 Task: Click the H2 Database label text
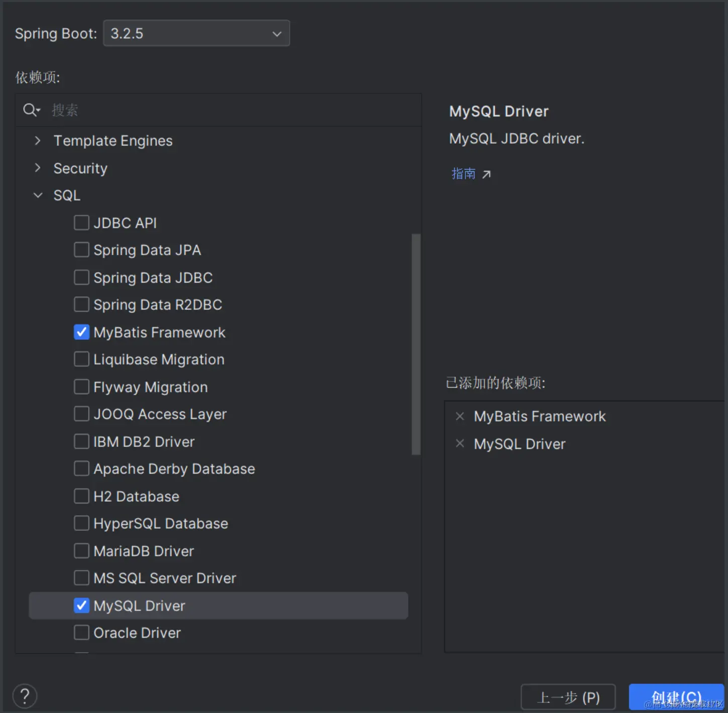pyautogui.click(x=137, y=496)
